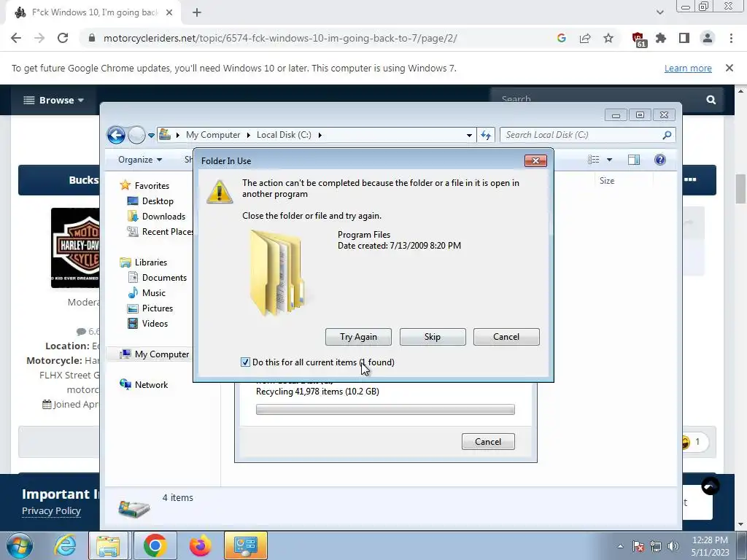Click Explorer forward arrow button

point(136,135)
